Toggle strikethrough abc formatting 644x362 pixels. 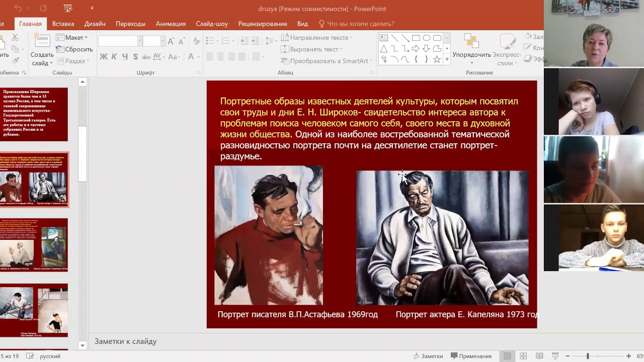(x=146, y=57)
